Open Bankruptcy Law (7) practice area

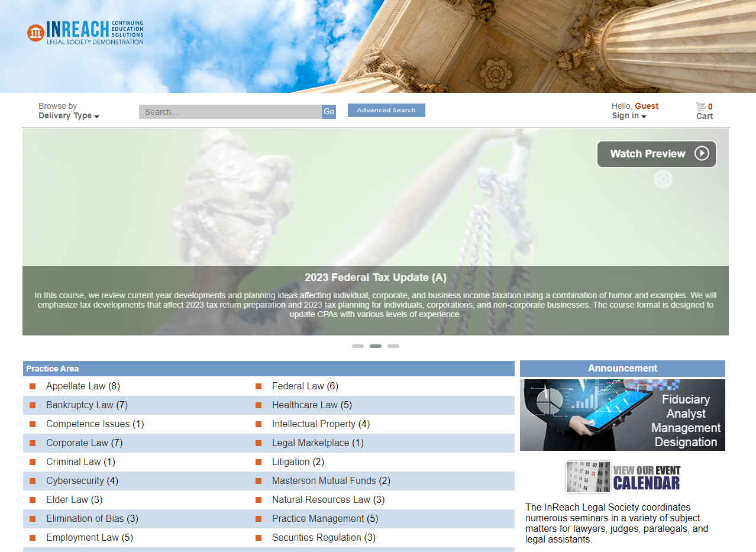point(87,405)
